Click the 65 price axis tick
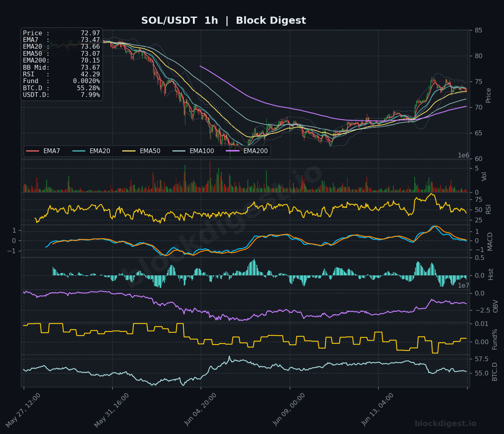This screenshot has width=504, height=434. (478, 133)
